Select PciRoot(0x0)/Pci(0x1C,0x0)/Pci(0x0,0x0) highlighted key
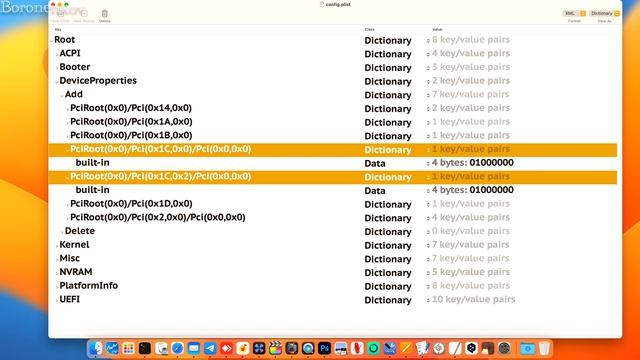The image size is (640, 360). click(x=160, y=149)
